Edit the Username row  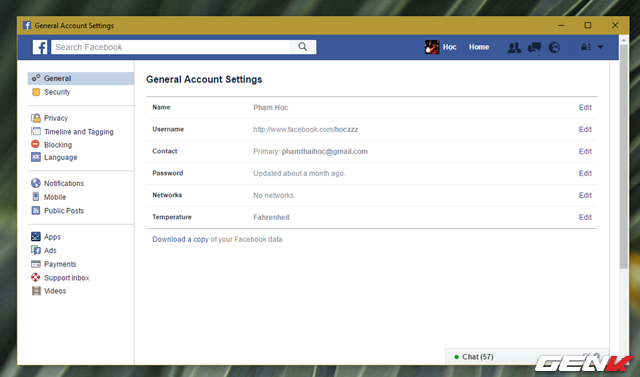(585, 129)
